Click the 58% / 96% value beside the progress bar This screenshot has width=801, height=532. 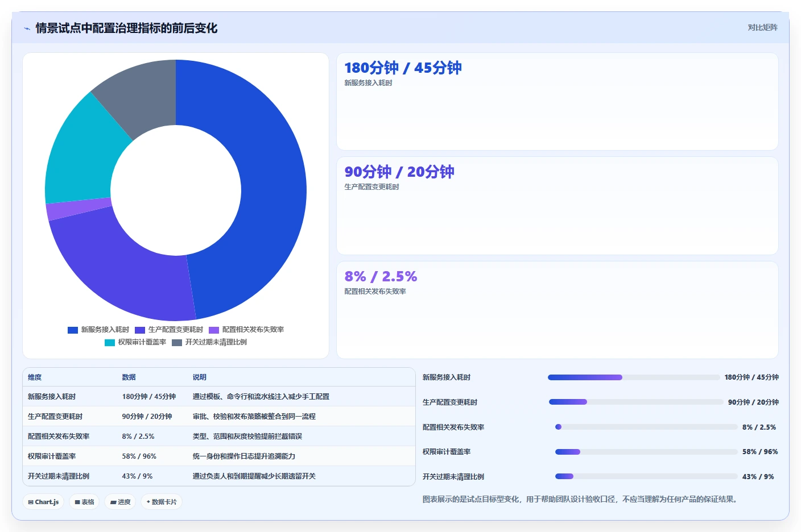pyautogui.click(x=760, y=452)
